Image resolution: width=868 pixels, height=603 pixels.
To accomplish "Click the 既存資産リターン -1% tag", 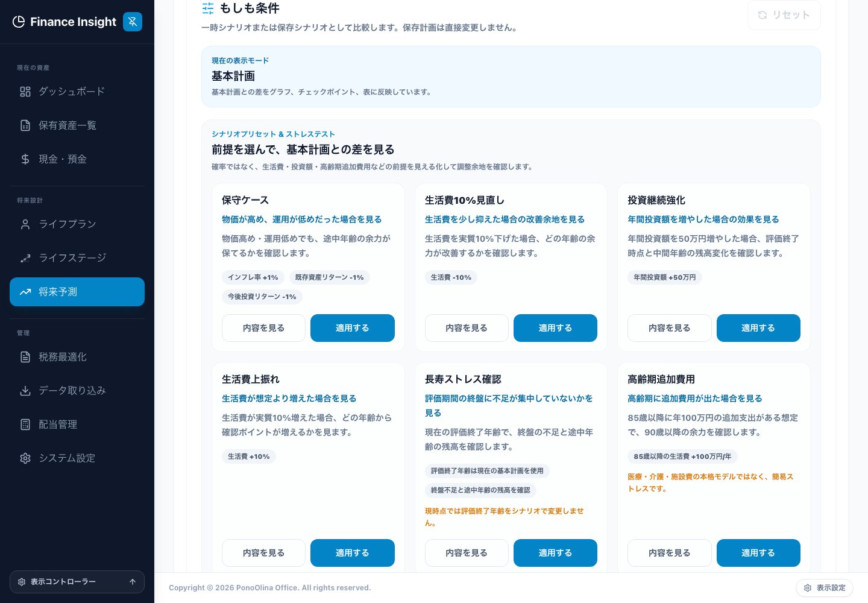I will pyautogui.click(x=330, y=277).
